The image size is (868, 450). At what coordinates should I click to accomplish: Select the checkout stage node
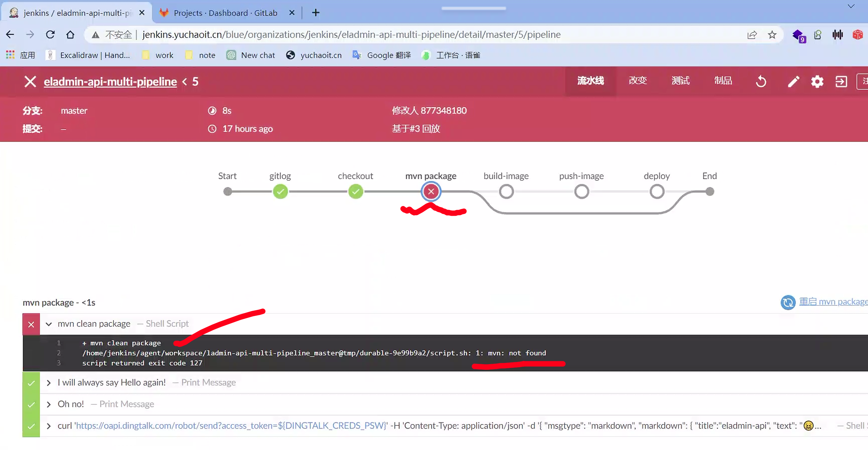(355, 191)
